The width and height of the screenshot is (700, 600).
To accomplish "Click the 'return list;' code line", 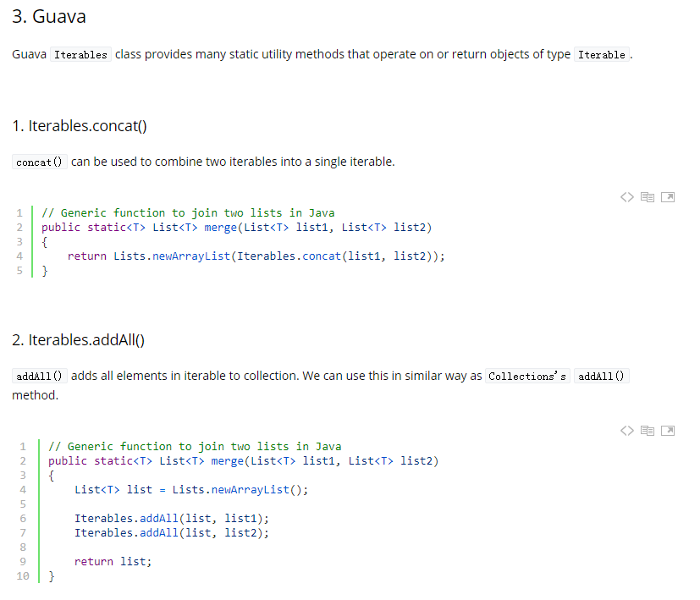I will coord(113,562).
